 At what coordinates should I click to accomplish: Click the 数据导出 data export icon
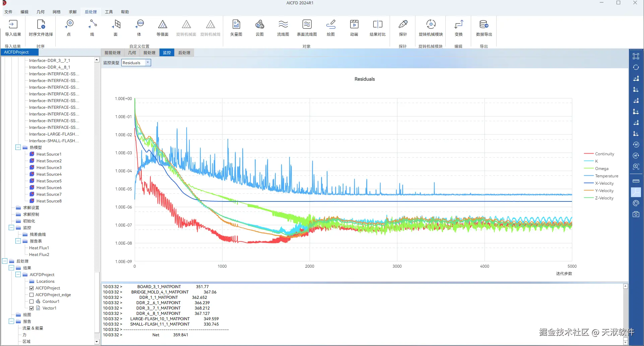(x=484, y=25)
